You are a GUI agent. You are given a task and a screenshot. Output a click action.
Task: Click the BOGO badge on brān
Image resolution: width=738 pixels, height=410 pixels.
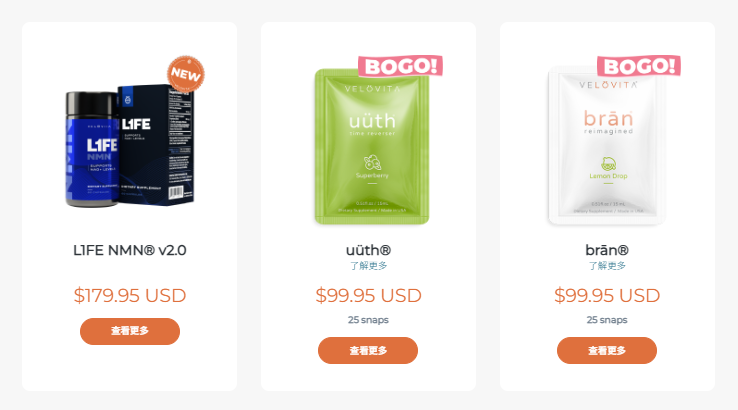639,66
